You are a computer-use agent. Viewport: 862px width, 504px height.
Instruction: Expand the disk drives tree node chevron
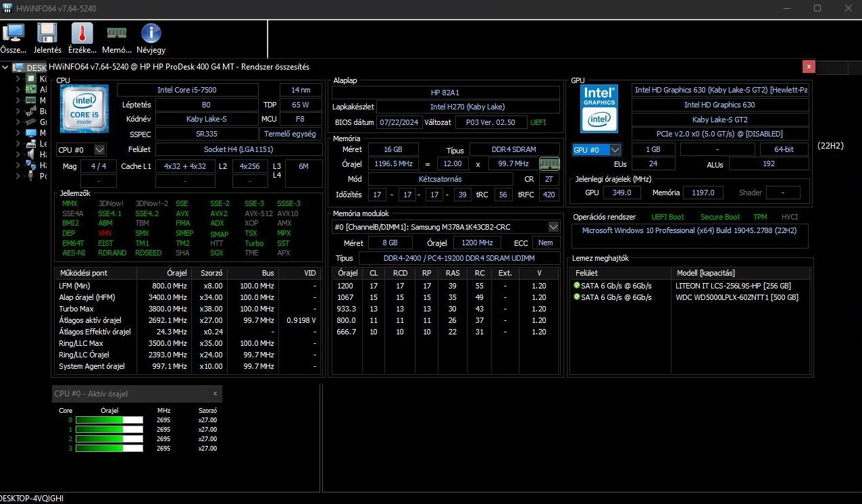(x=19, y=143)
